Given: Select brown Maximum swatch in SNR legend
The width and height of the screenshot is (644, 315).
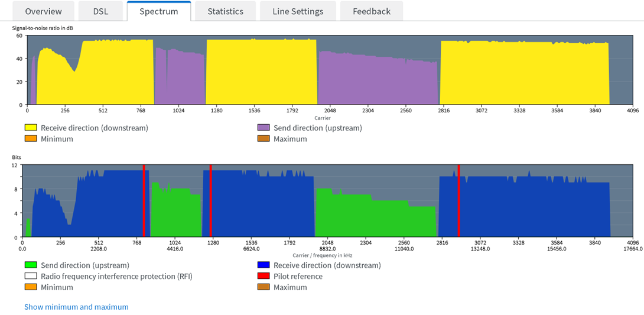Looking at the screenshot, I should (264, 139).
